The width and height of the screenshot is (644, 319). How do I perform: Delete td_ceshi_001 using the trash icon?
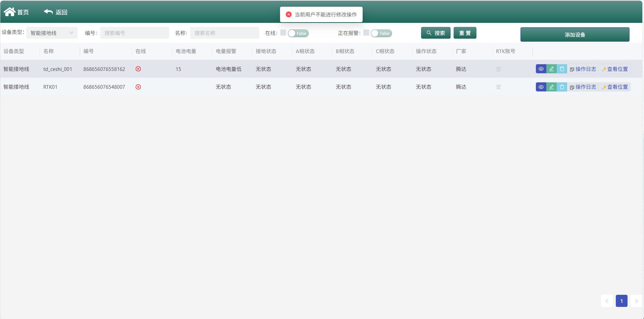(562, 69)
